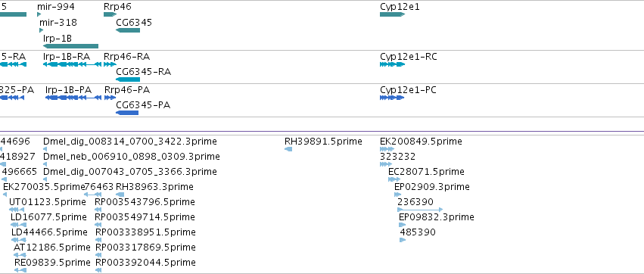Select the 236390 spliced EST feature

click(x=420, y=210)
